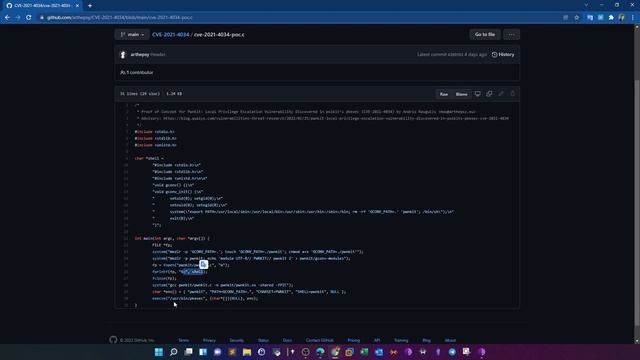Copy raw contents icon
This screenshot has width=640, height=360.
(x=489, y=94)
